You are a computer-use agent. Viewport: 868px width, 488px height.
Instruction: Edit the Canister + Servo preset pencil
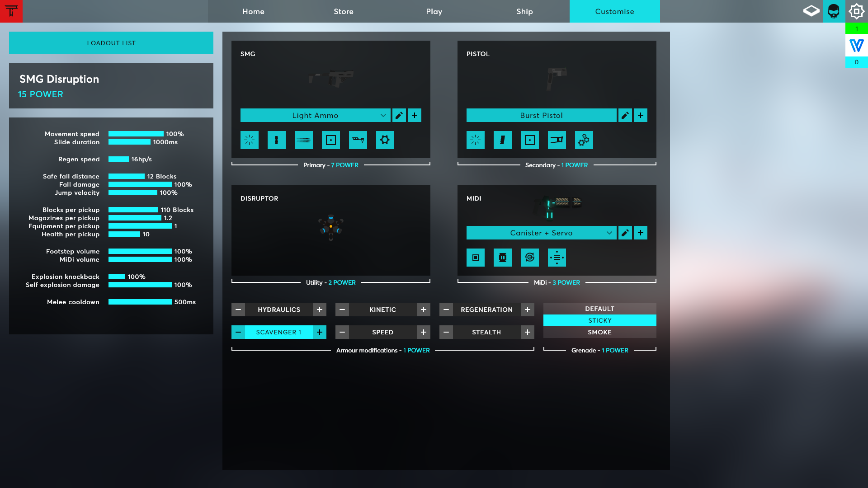(625, 233)
